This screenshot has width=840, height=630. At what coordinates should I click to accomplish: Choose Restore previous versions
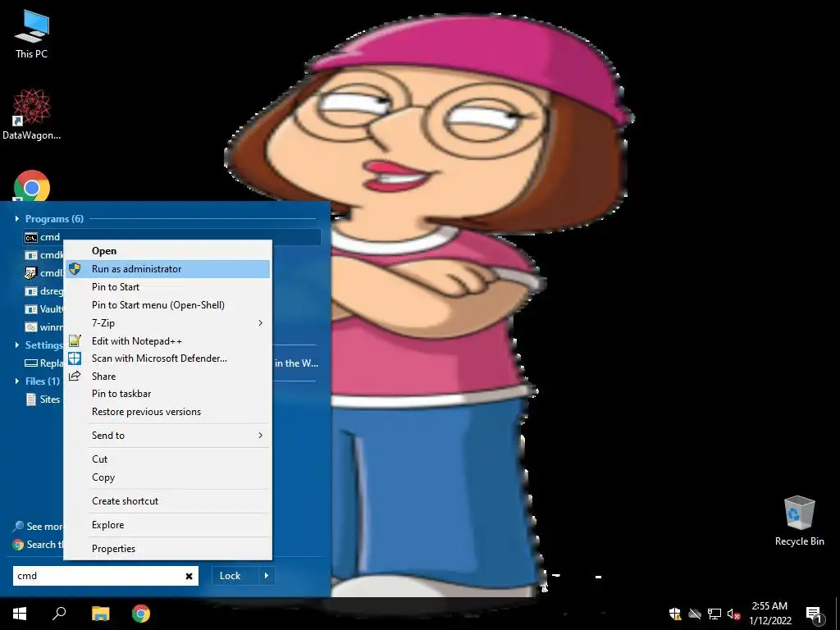tap(167, 412)
